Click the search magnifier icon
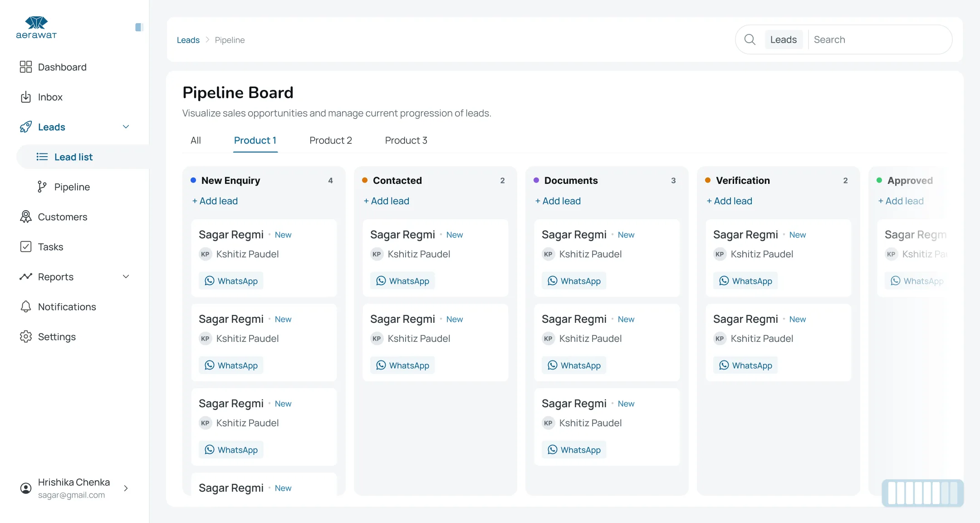Screen dimensions: 980x523 [x=750, y=39]
